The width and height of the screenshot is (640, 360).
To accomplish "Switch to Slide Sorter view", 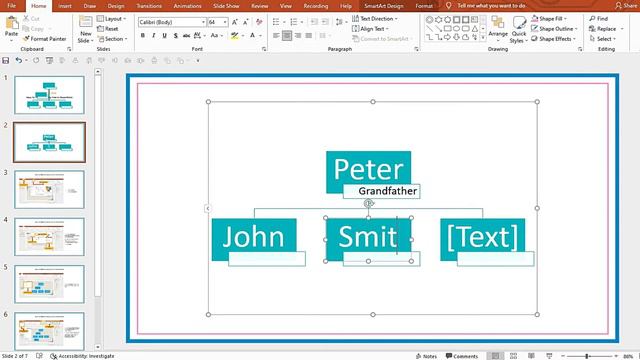I will pyautogui.click(x=513, y=356).
